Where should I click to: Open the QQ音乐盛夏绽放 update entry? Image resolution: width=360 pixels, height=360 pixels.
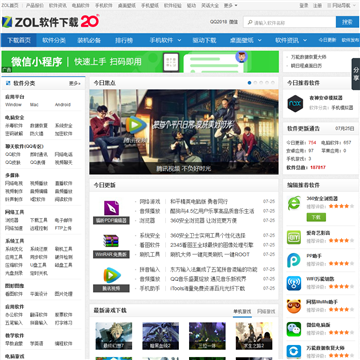(x=208, y=279)
